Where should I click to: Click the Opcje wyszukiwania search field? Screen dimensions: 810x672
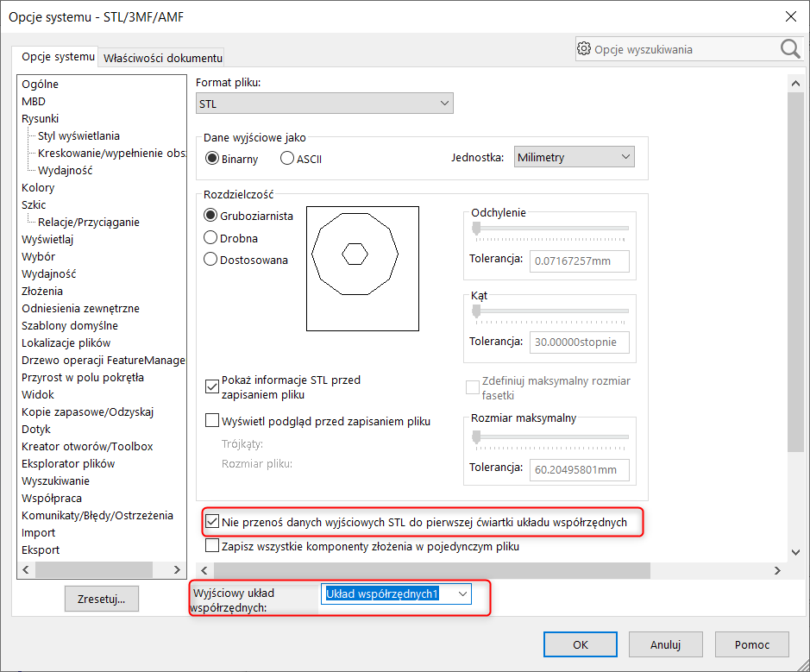[x=681, y=49]
